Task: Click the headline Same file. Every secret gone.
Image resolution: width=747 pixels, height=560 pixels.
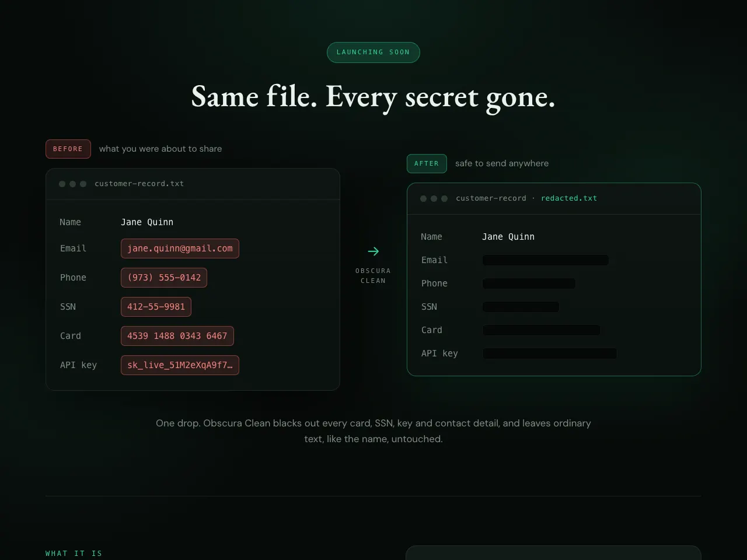Action: 373,97
